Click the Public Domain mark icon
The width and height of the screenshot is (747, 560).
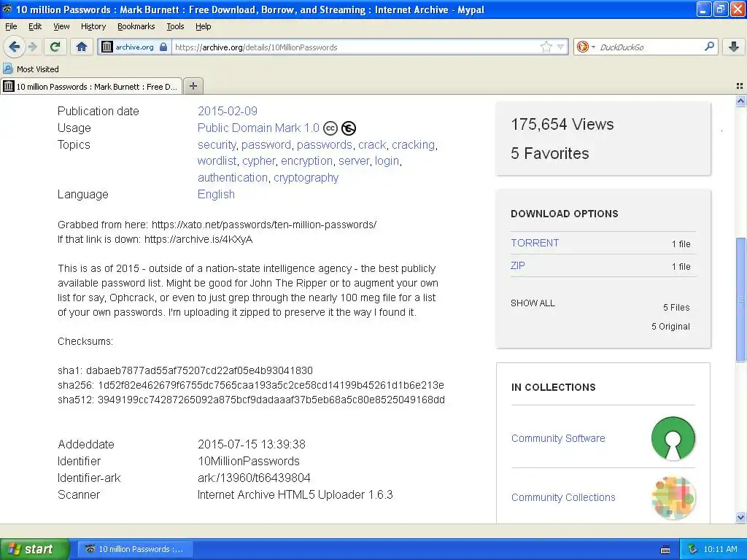pyautogui.click(x=349, y=128)
